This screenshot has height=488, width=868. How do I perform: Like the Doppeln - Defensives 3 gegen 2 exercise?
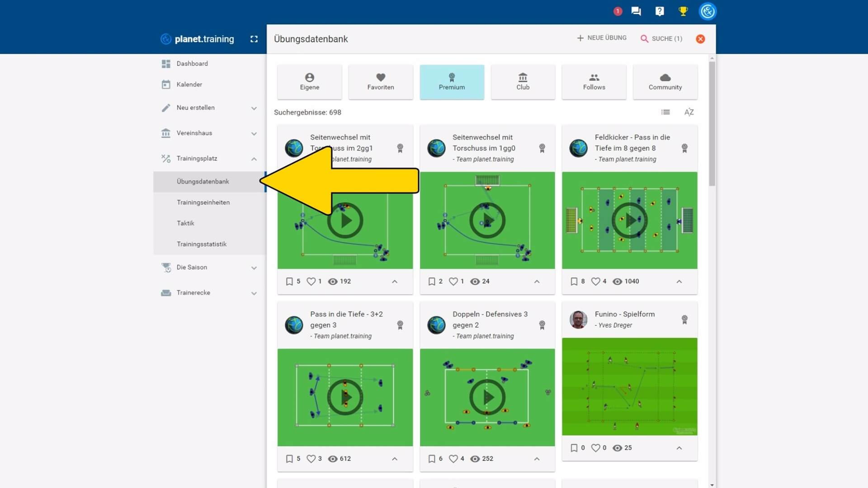tap(453, 459)
